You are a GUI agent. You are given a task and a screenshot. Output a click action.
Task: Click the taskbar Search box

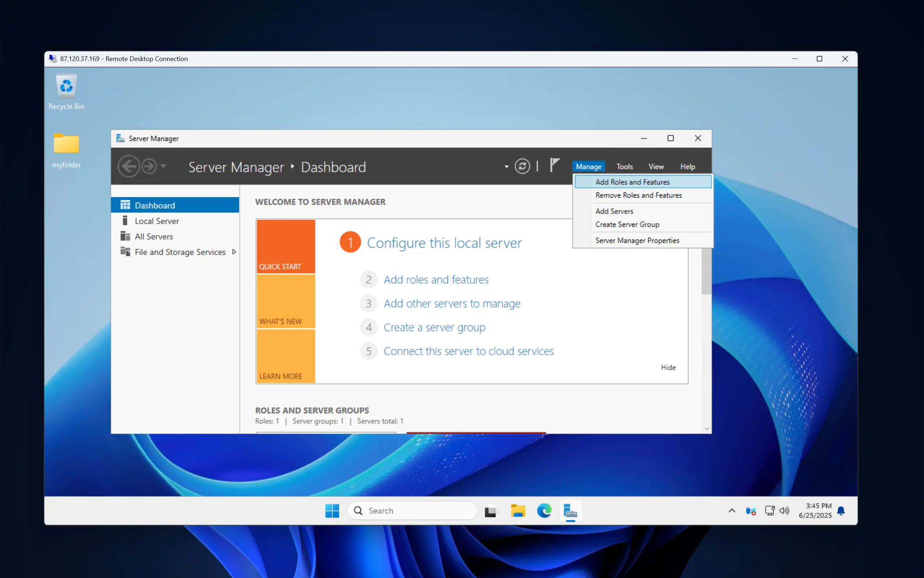412,511
